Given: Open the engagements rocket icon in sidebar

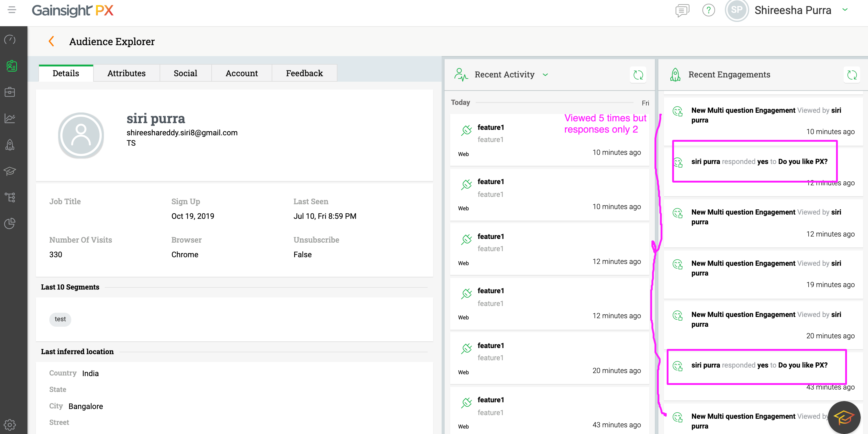Looking at the screenshot, I should click(10, 145).
